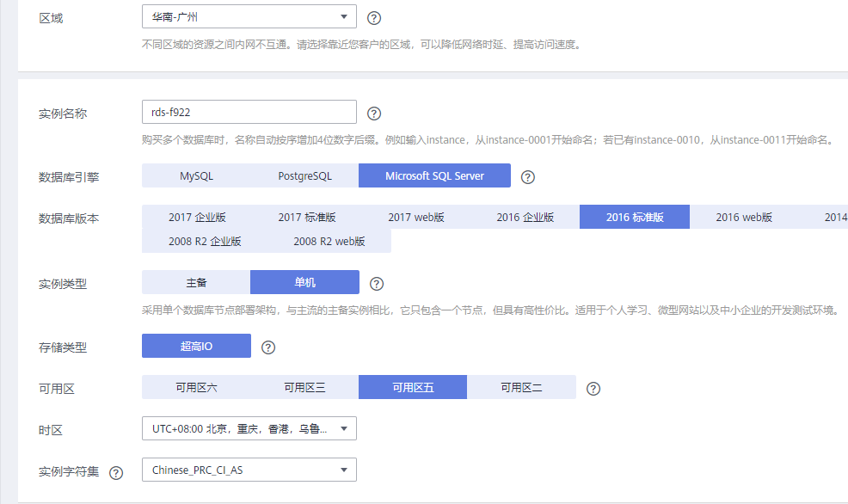The width and height of the screenshot is (848, 504).
Task: Choose 2016 标准版 database version
Action: [x=635, y=217]
